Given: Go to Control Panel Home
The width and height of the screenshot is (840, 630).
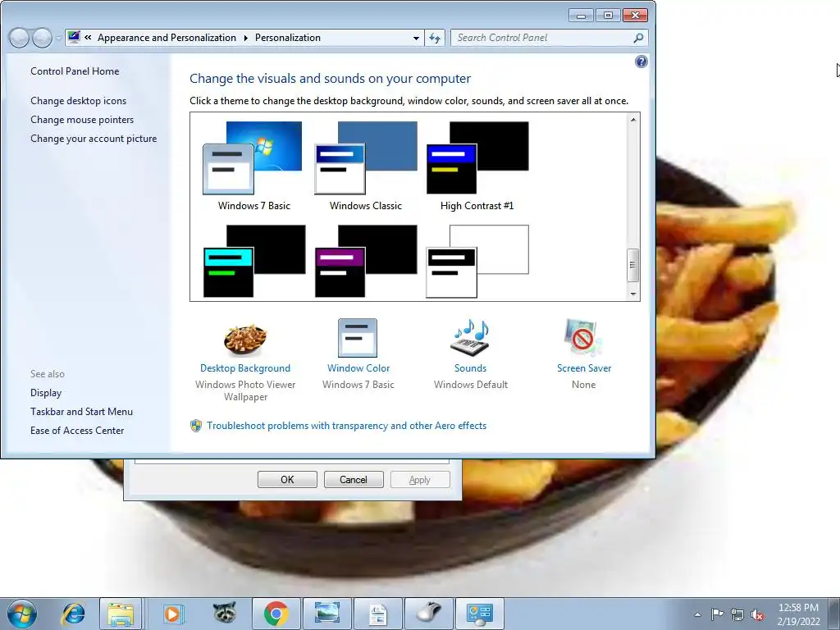Looking at the screenshot, I should pyautogui.click(x=75, y=71).
